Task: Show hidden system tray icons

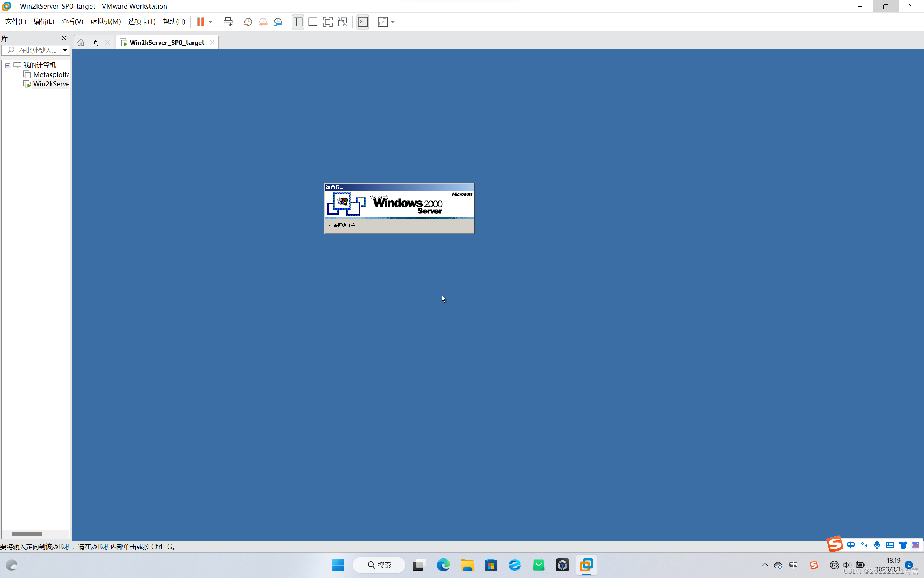Action: 765,565
